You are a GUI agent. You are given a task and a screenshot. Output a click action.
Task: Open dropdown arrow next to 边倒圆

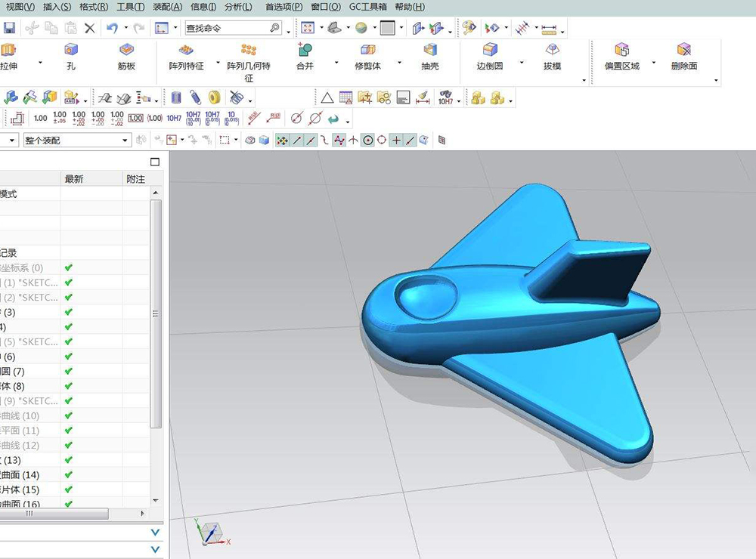click(521, 63)
